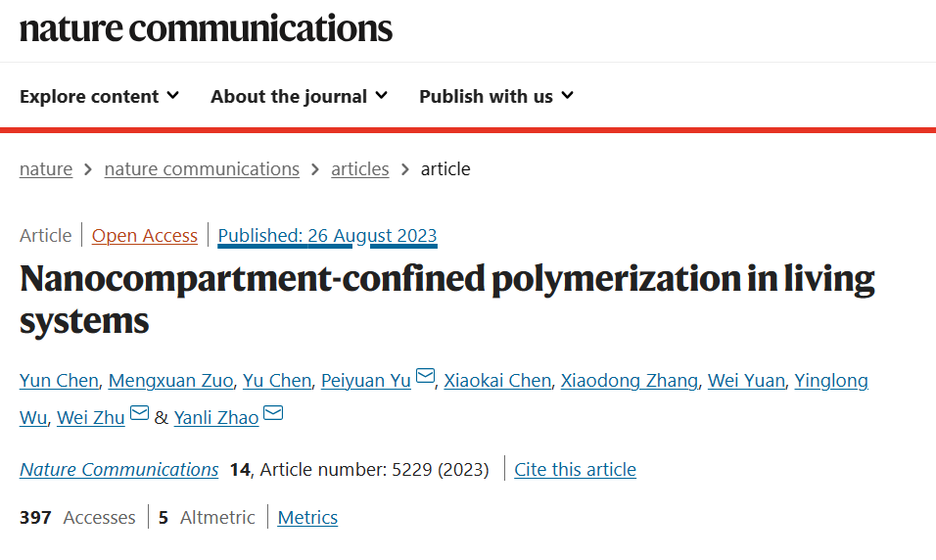This screenshot has width=936, height=560.
Task: Navigate to the articles breadcrumb
Action: click(360, 169)
